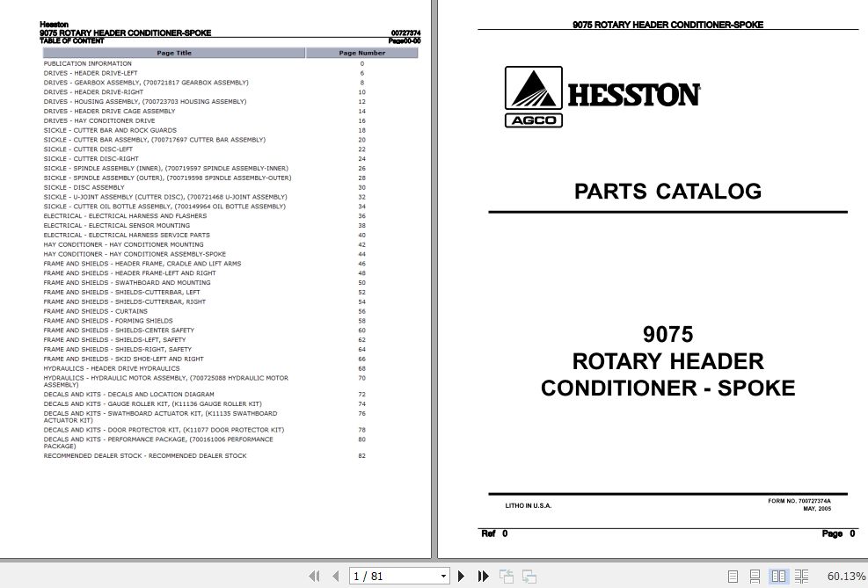
Task: Click DRIVES - HOUSING ASSEMBLY entry
Action: 145,102
